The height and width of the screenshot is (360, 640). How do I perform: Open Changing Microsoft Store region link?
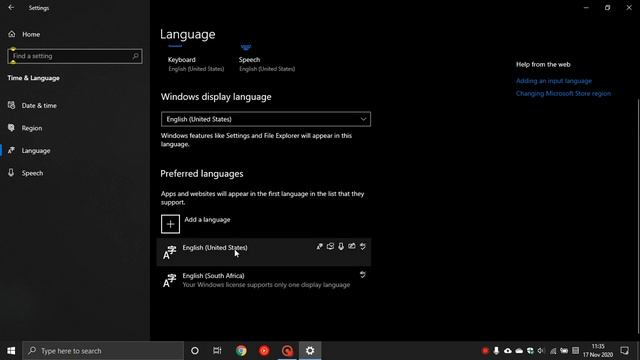(x=563, y=93)
